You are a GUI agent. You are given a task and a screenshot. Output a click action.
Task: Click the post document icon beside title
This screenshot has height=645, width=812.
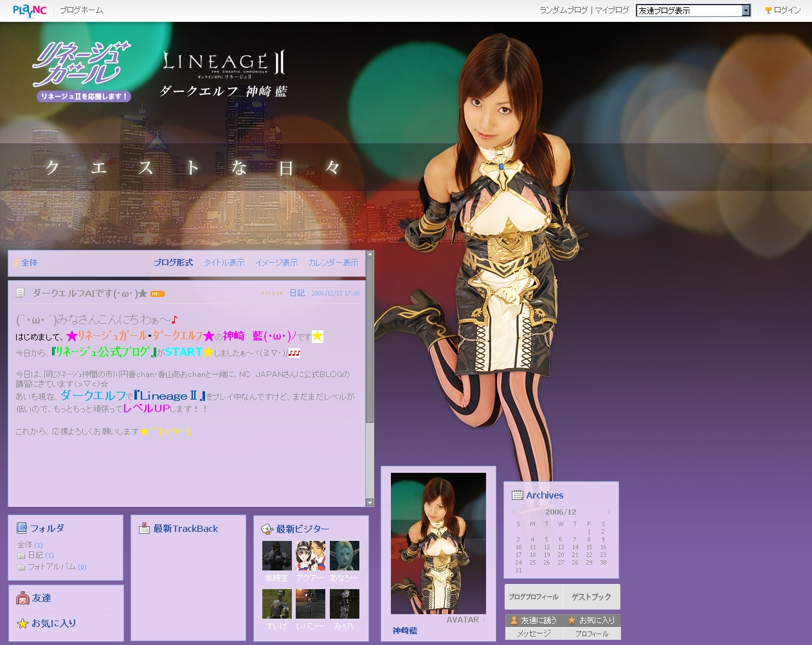coord(20,293)
